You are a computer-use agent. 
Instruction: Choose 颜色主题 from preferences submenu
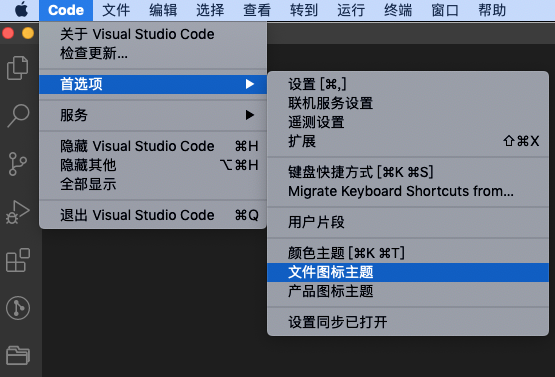(x=408, y=253)
